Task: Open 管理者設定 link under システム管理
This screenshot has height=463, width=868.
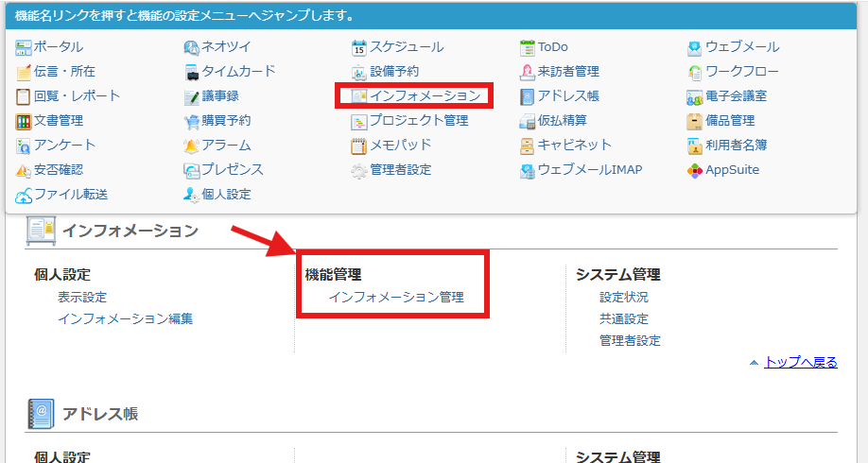Action: (630, 340)
